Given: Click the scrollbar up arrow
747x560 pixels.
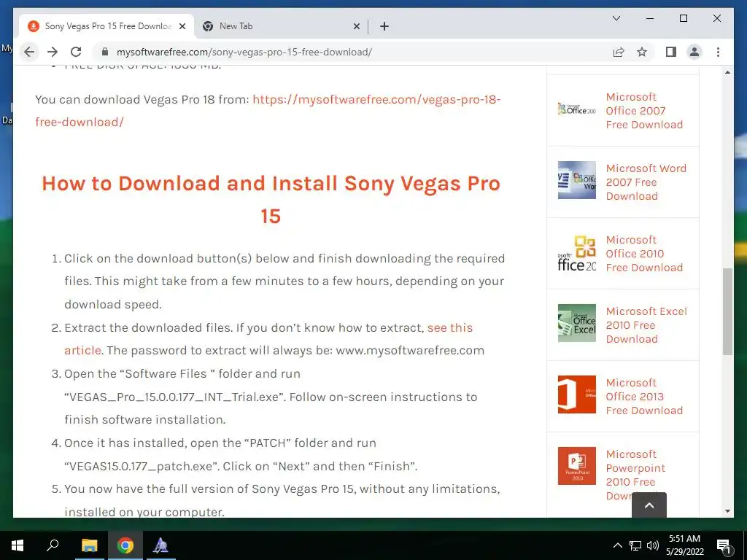Looking at the screenshot, I should click(x=727, y=72).
